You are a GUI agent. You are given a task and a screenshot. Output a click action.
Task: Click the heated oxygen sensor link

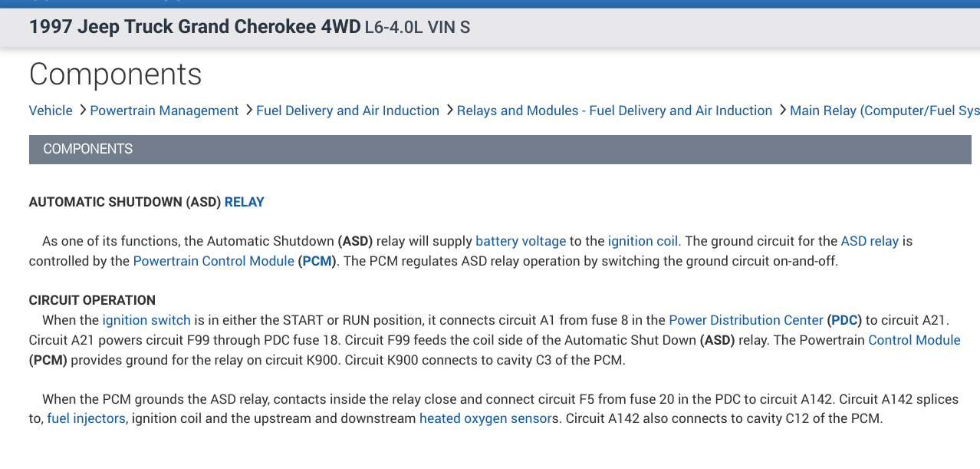[x=486, y=419]
